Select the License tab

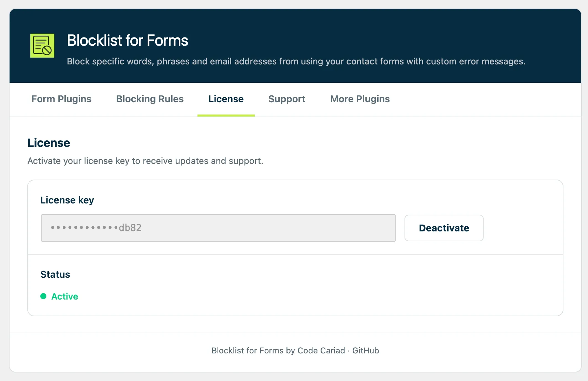tap(226, 99)
